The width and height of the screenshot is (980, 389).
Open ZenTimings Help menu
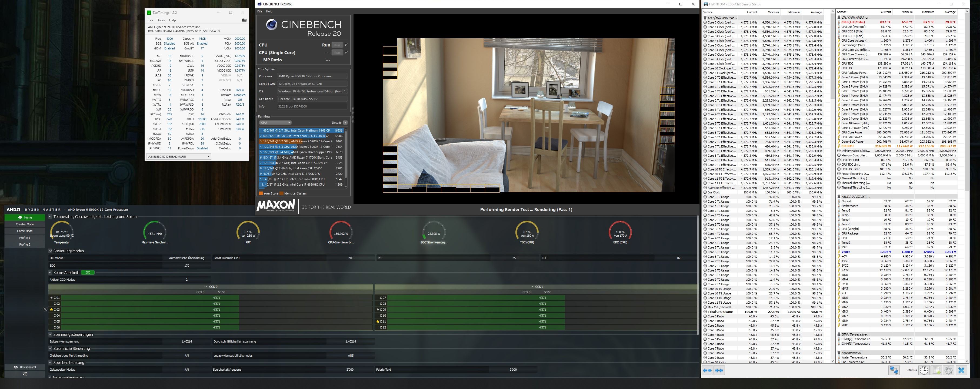click(172, 20)
